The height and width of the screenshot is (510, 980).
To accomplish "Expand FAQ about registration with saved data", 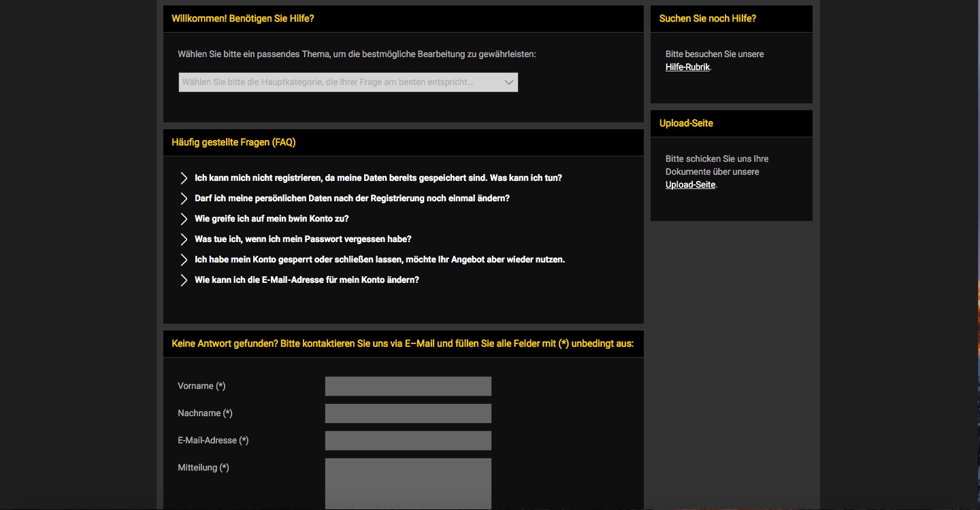I will coord(378,178).
